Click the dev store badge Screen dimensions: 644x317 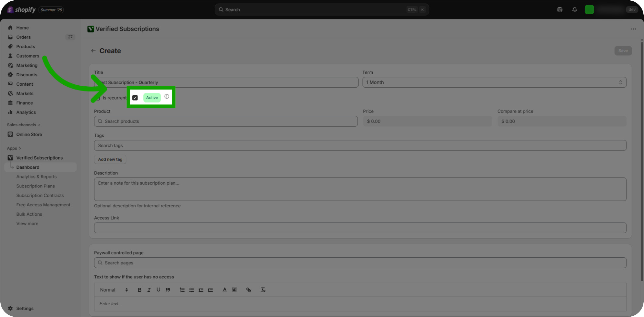tap(632, 10)
